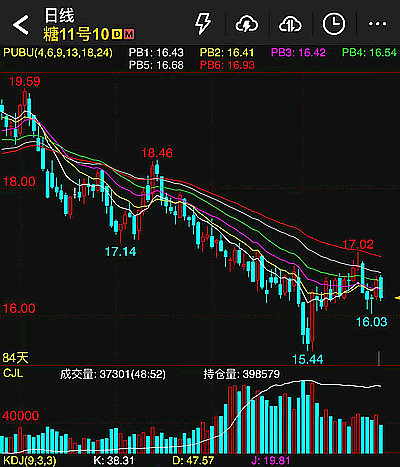The width and height of the screenshot is (400, 467).
Task: Tap the 18.46 peak label
Action: point(157,153)
